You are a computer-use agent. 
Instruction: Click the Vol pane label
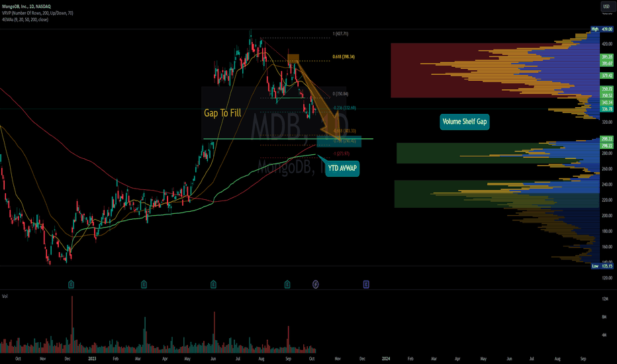(x=5, y=296)
